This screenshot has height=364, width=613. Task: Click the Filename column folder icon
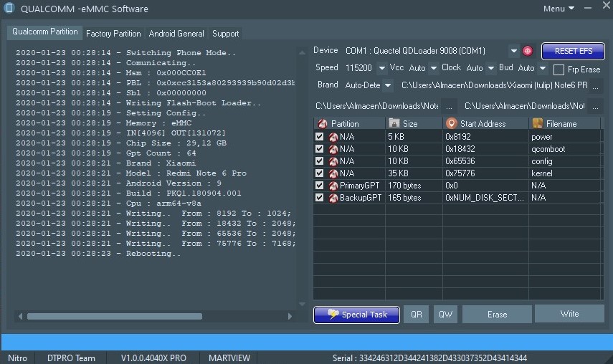[x=538, y=123]
